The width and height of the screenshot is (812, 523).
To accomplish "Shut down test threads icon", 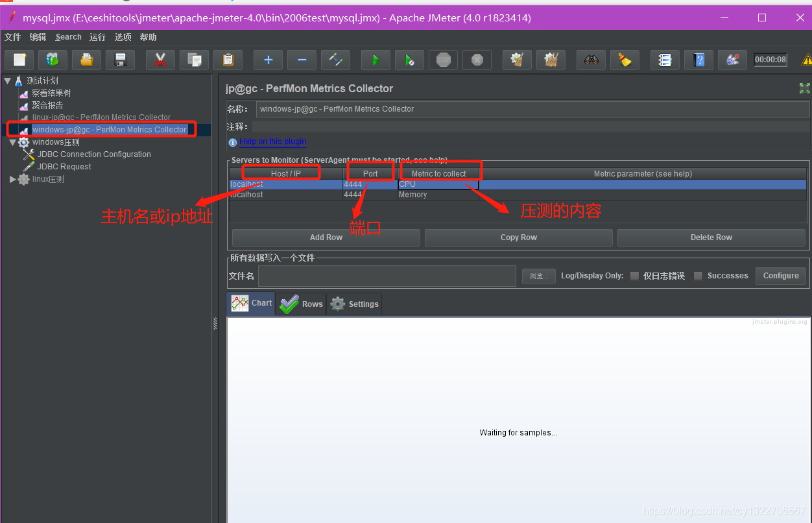I will (x=477, y=60).
